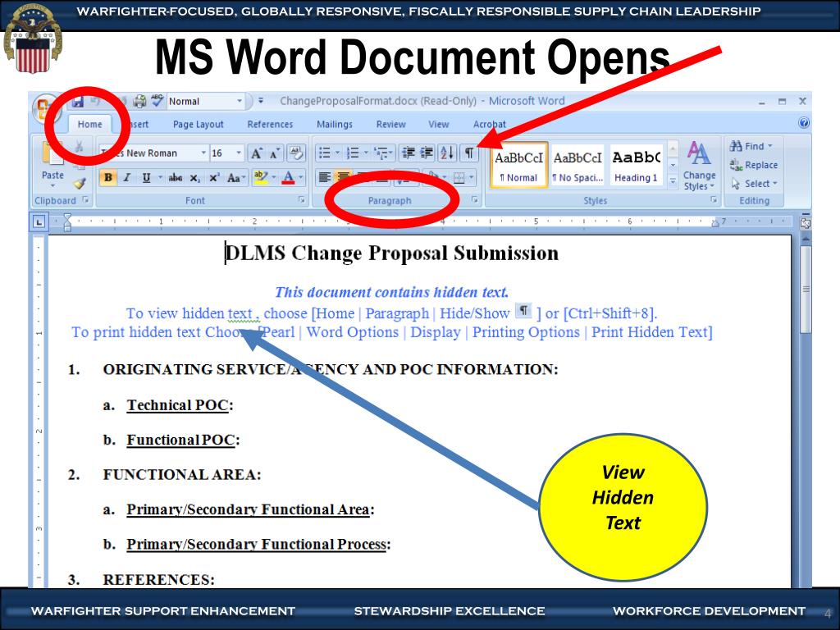This screenshot has height=630, width=840.
Task: Click the Replace button
Action: point(754,165)
